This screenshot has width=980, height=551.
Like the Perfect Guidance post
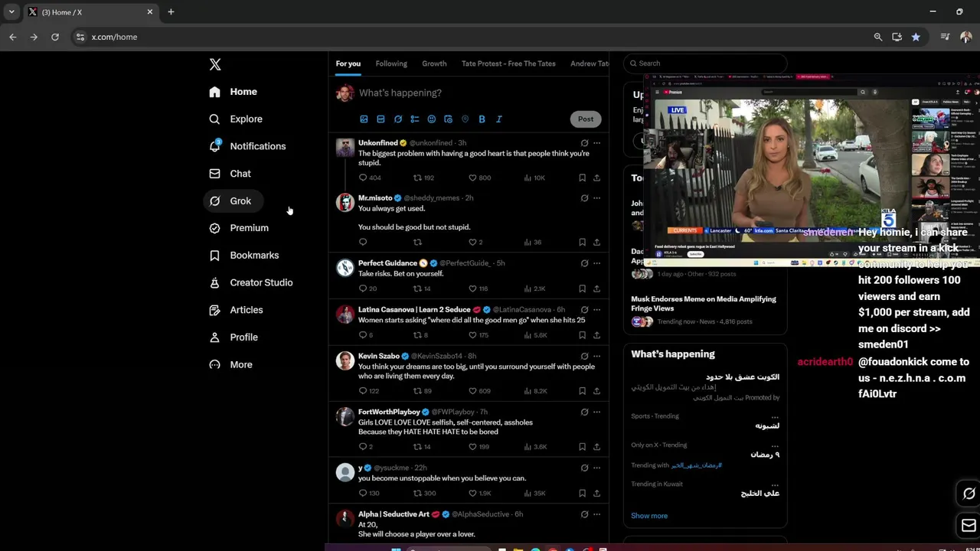[x=472, y=289]
